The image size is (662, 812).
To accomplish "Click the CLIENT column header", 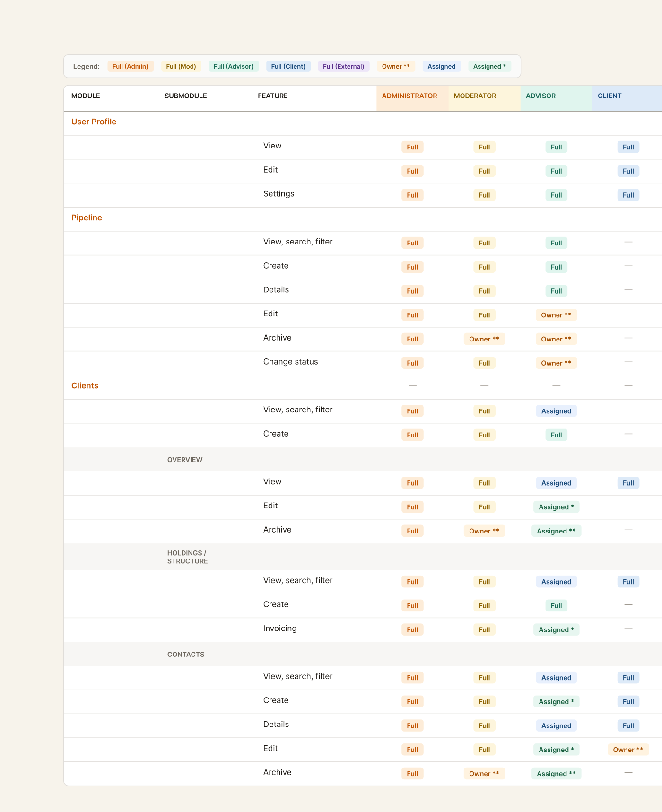I will click(x=627, y=98).
